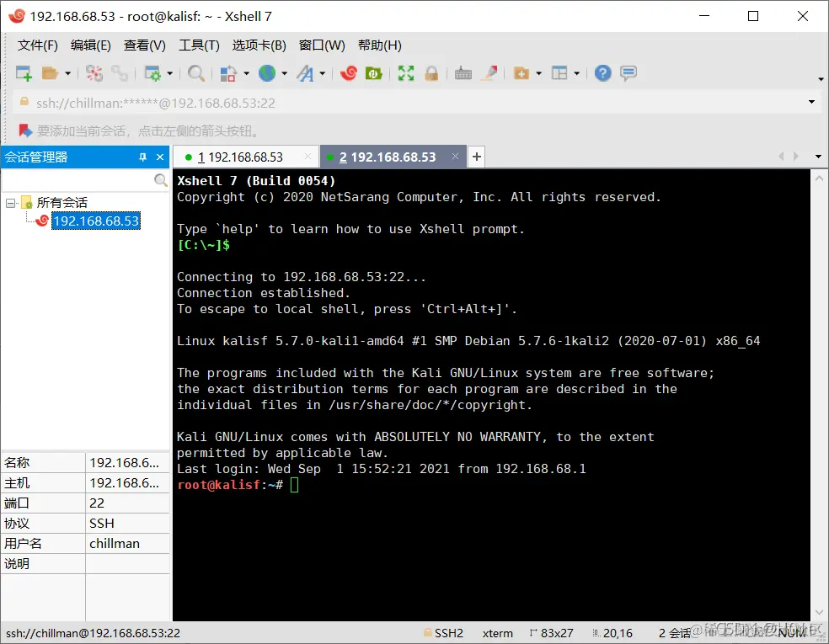Viewport: 829px width, 644px height.
Task: Open the 查看(V) menu
Action: pos(144,45)
